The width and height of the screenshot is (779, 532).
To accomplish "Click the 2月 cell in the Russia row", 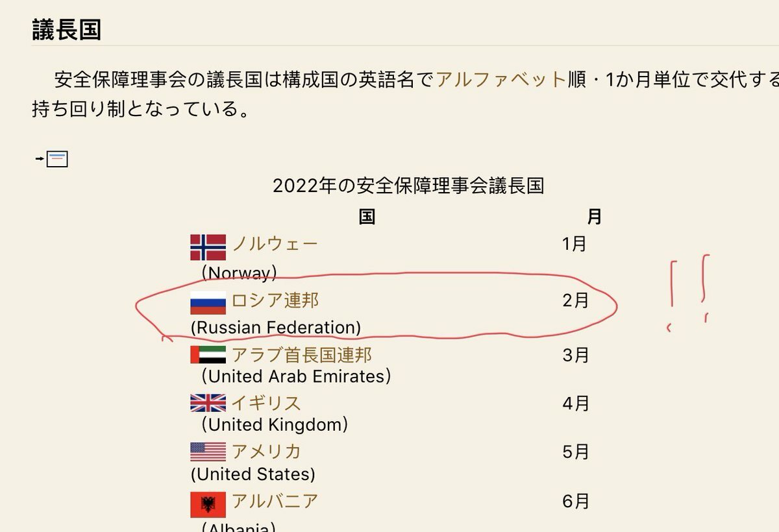I will click(575, 301).
